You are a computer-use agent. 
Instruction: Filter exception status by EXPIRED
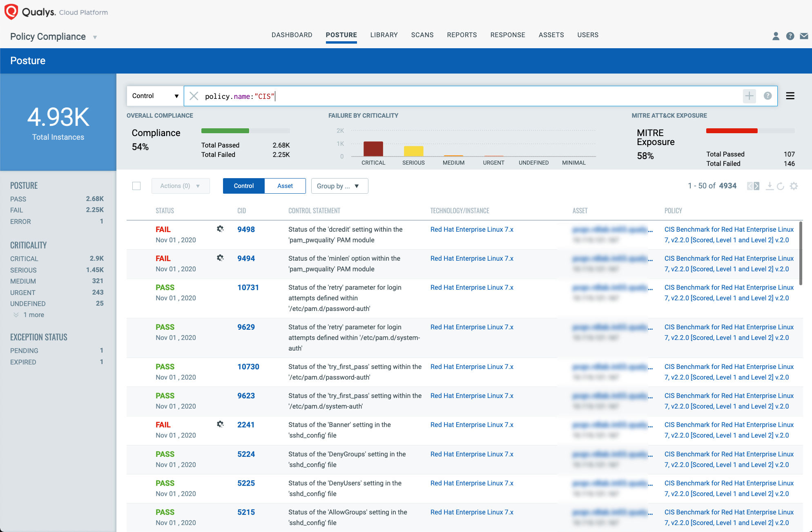point(57,362)
